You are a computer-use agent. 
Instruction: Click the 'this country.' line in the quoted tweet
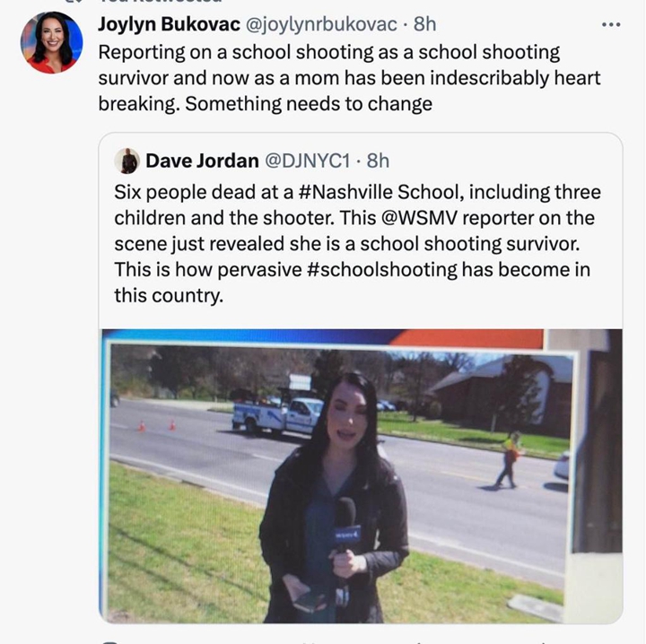click(169, 296)
